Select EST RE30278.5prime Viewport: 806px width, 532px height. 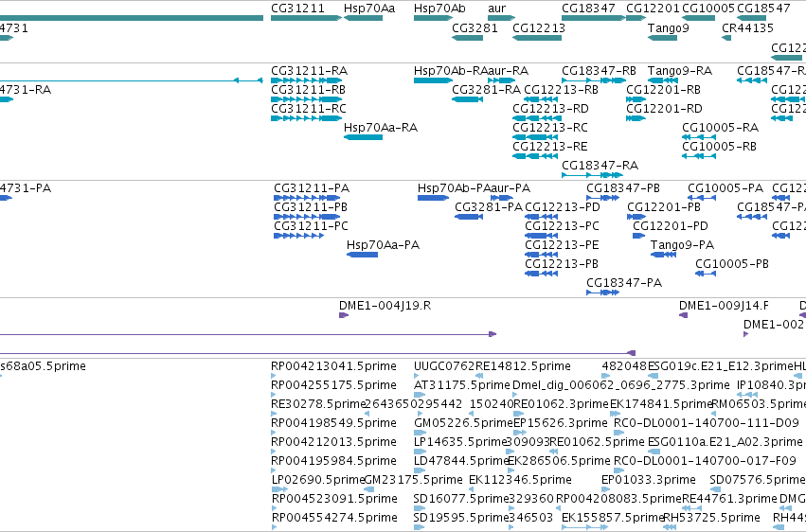[x=317, y=404]
